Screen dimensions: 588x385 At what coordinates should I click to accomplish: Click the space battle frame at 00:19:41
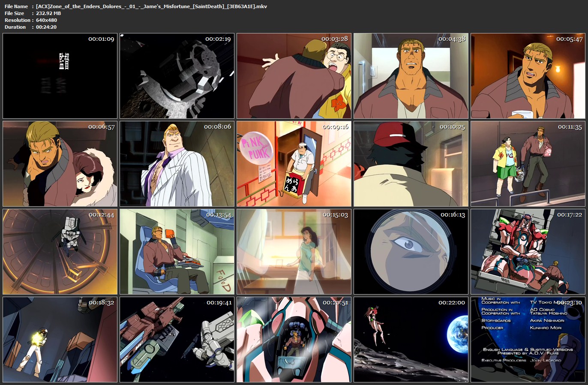point(177,340)
